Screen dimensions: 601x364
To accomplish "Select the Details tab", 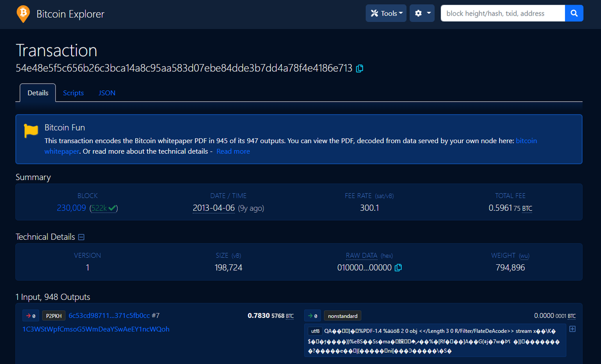I will click(38, 93).
